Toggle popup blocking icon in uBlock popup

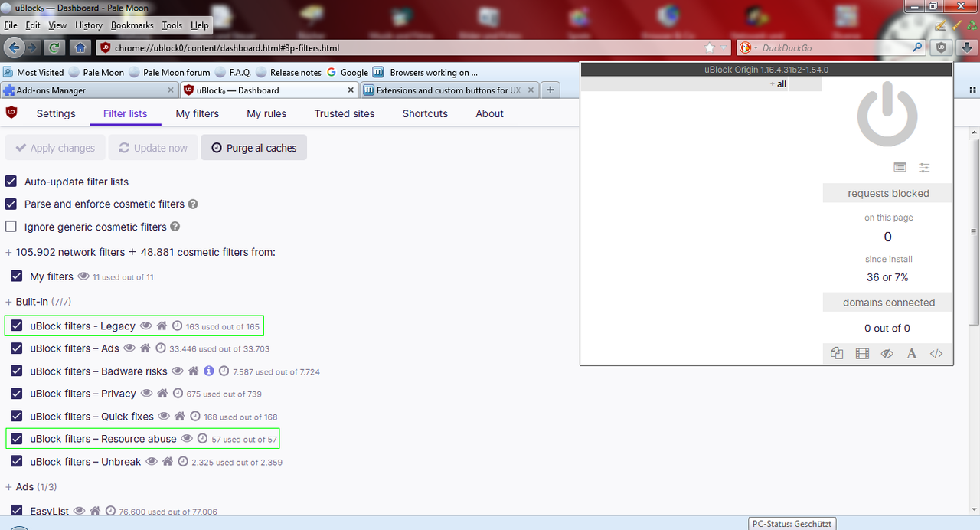click(837, 354)
